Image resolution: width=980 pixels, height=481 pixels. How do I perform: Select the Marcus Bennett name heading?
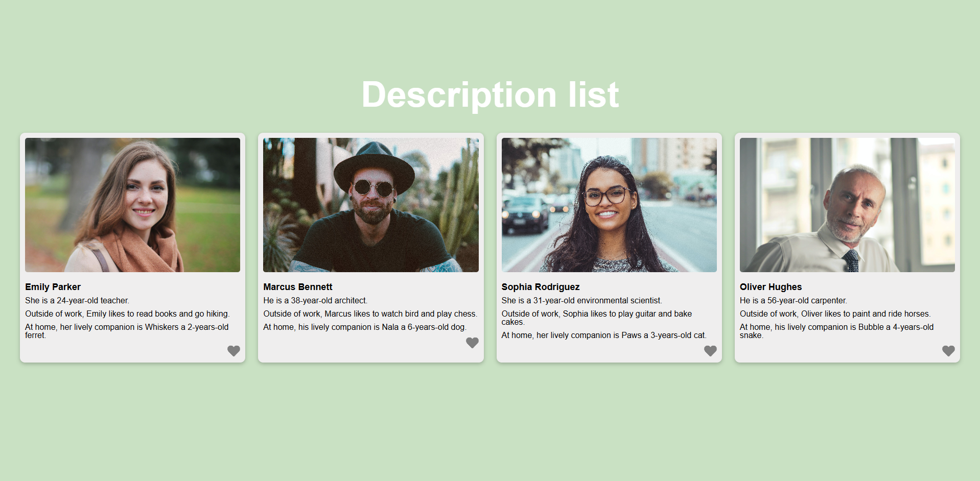[298, 287]
